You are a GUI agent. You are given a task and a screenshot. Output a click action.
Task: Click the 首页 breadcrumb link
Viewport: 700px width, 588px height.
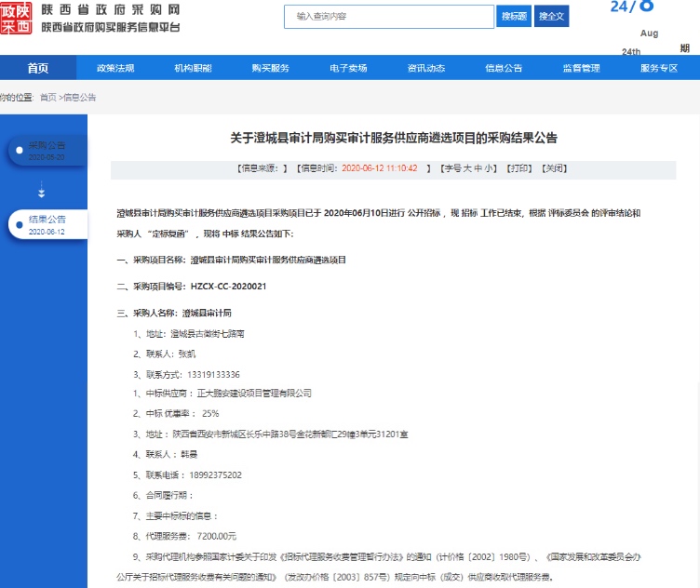point(47,98)
